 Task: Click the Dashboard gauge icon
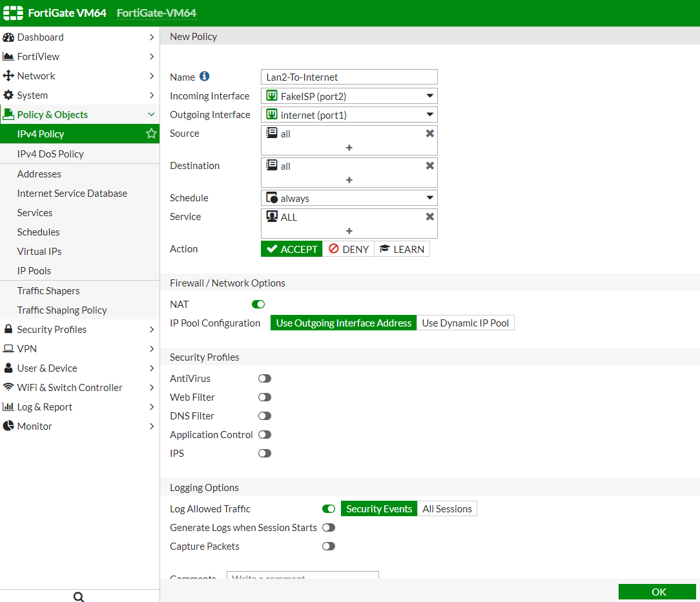pyautogui.click(x=8, y=37)
